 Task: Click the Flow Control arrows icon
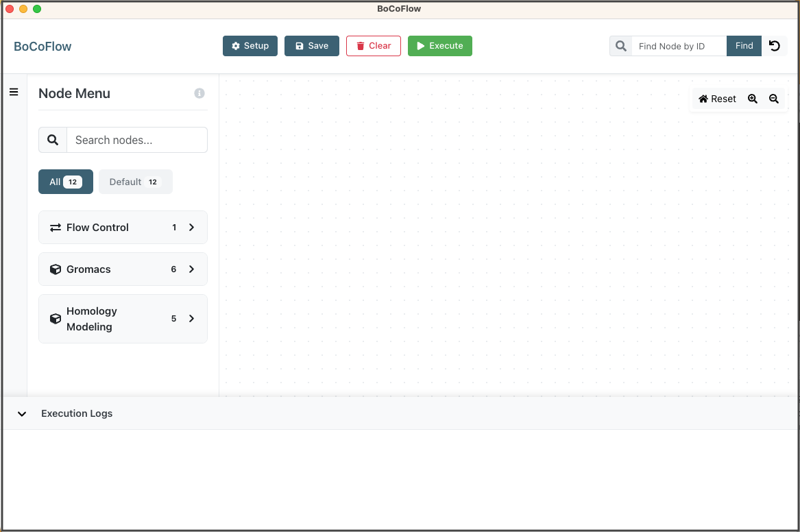[56, 228]
